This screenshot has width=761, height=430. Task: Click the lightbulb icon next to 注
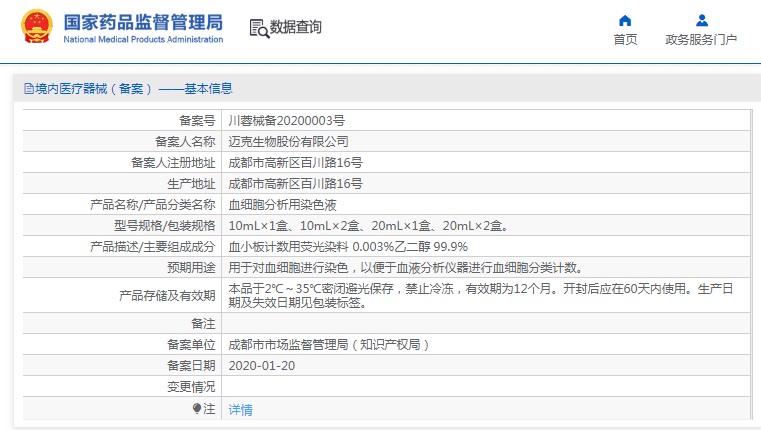tap(197, 409)
